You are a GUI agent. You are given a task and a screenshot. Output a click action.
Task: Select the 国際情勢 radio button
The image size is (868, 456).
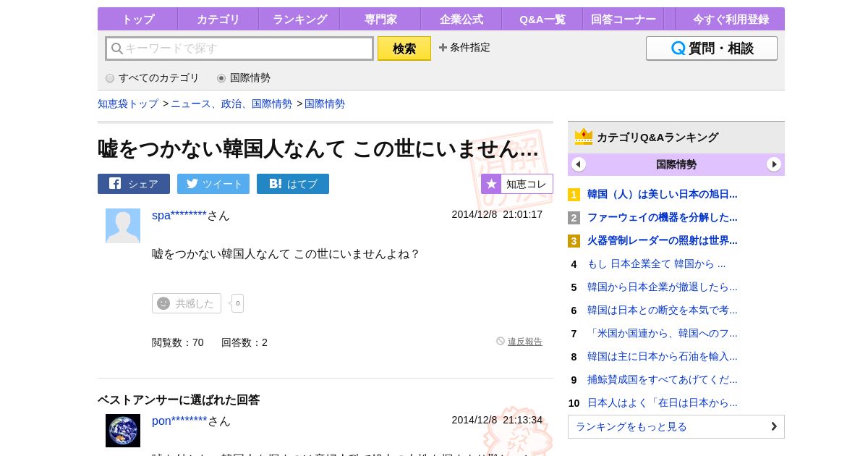[x=221, y=78]
